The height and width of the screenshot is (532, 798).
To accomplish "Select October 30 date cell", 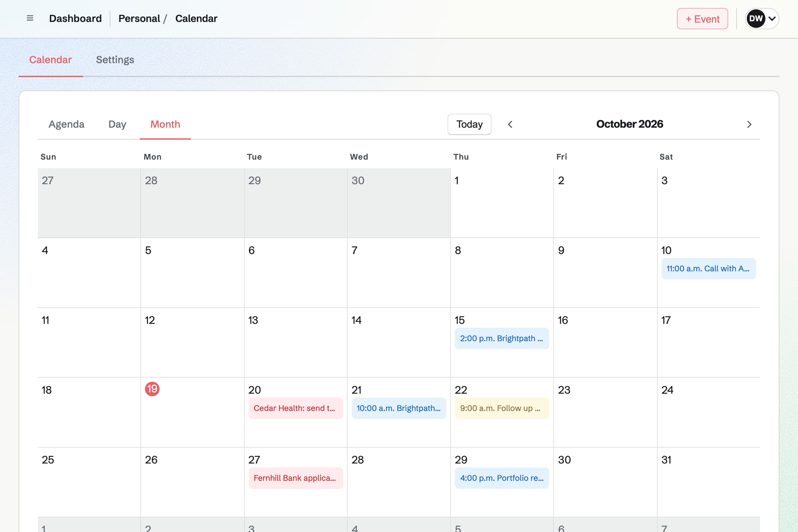I will [605, 482].
